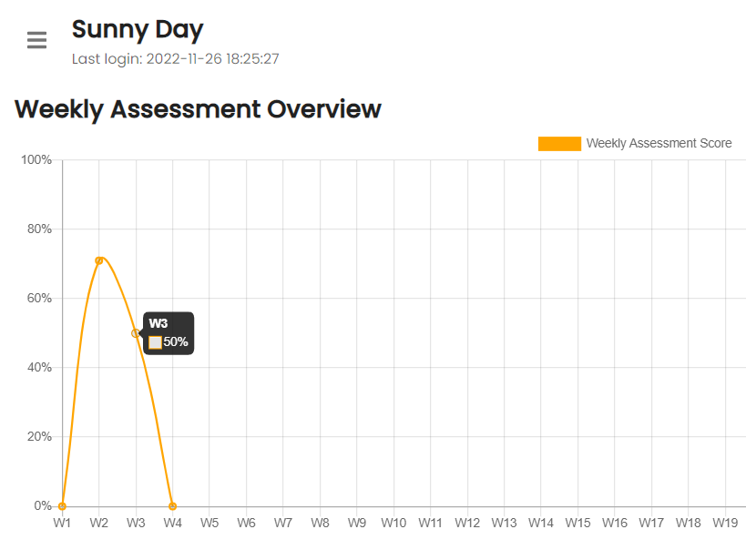Click the Sunny Day page title

point(138,29)
